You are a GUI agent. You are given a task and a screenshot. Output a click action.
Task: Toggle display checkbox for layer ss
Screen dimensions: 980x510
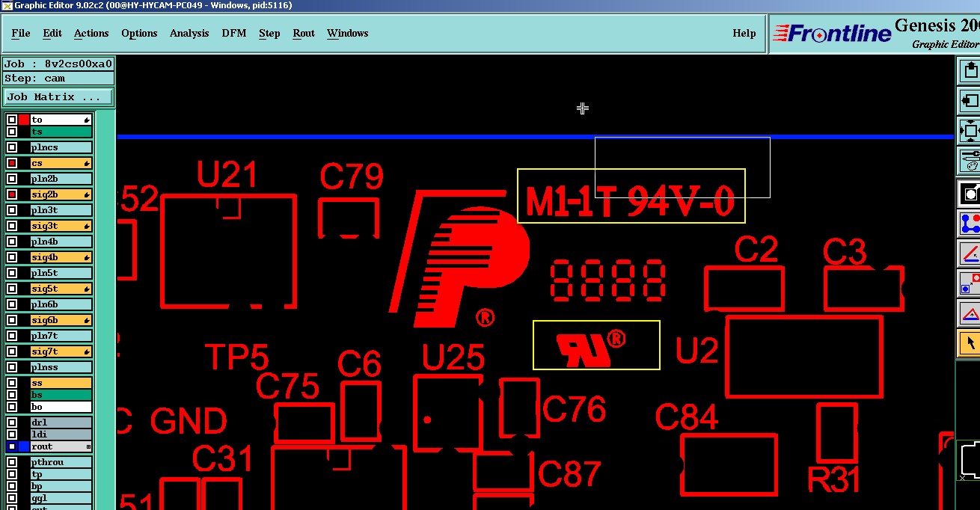12,383
